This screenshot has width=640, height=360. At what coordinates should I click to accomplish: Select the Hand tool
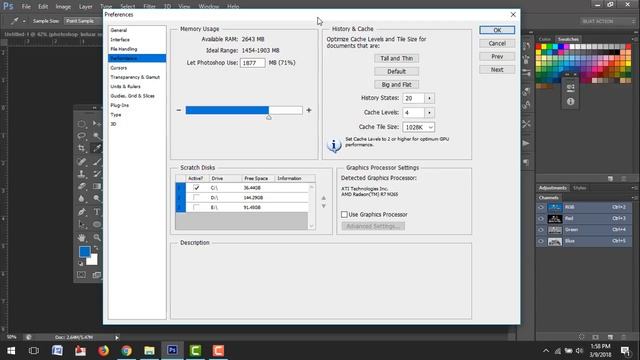82,237
